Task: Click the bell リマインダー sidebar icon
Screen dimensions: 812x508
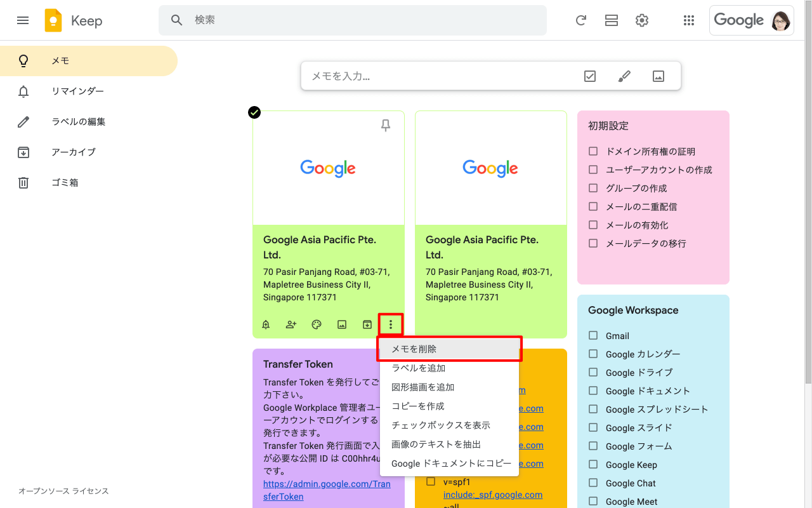Action: 23,91
